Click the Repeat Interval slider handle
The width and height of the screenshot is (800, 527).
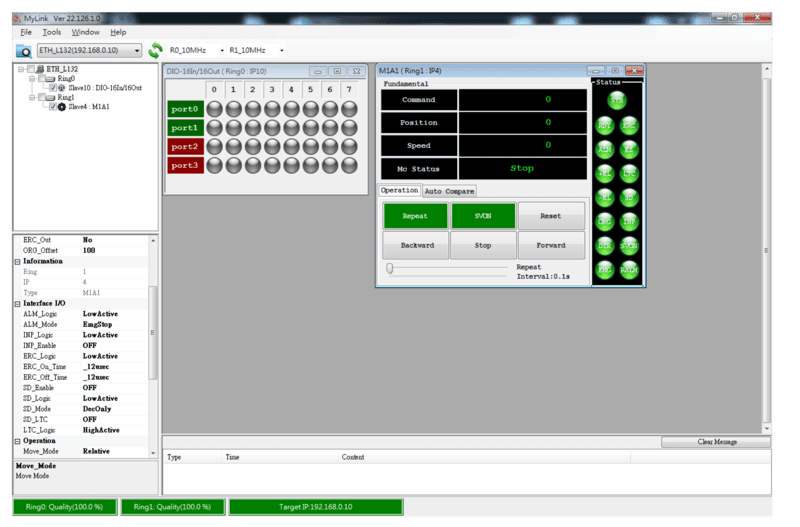pyautogui.click(x=390, y=268)
